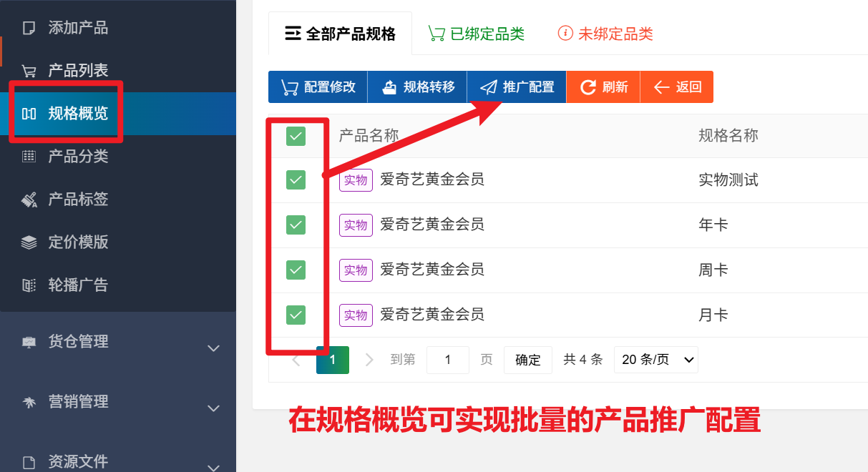
Task: Click the 添加产品 sidebar icon
Action: point(29,29)
